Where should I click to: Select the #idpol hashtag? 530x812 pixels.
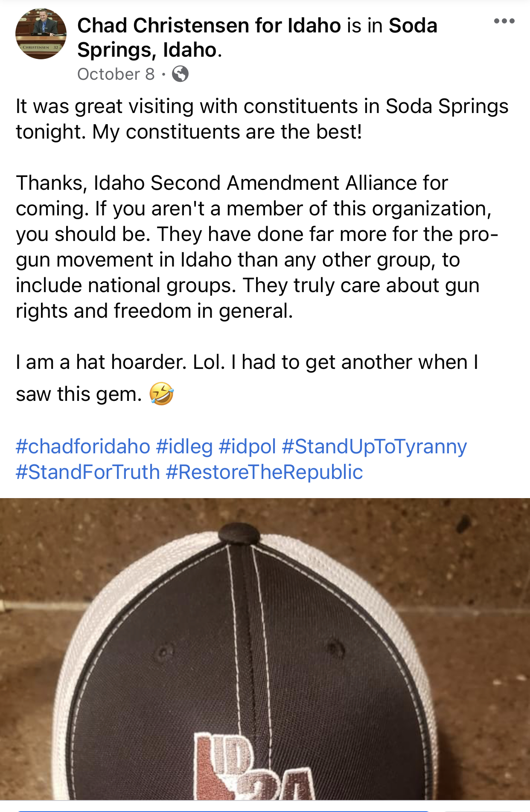[x=248, y=447]
